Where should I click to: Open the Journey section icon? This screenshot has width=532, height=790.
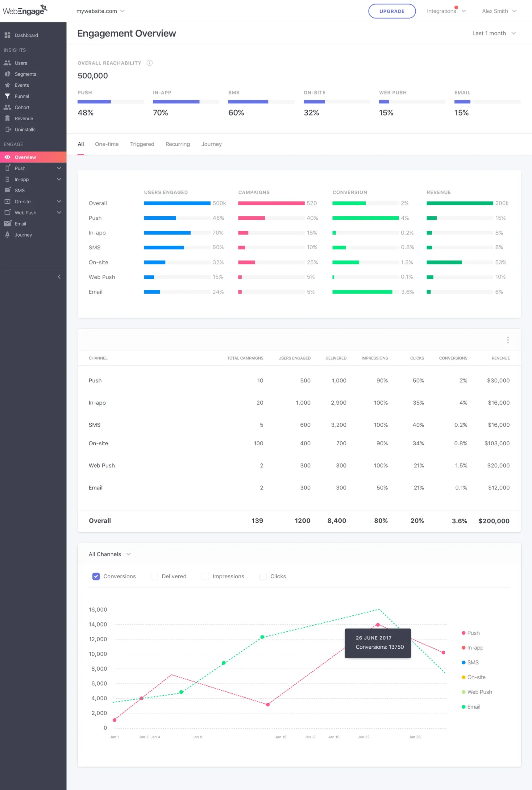pyautogui.click(x=8, y=235)
